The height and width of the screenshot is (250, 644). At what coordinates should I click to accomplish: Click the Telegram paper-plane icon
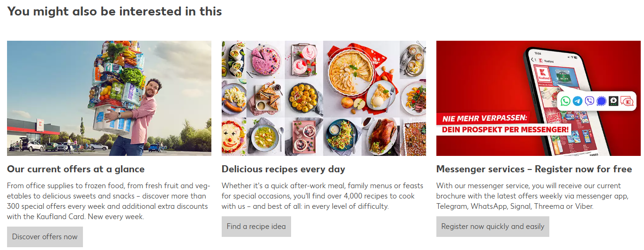coord(577,101)
